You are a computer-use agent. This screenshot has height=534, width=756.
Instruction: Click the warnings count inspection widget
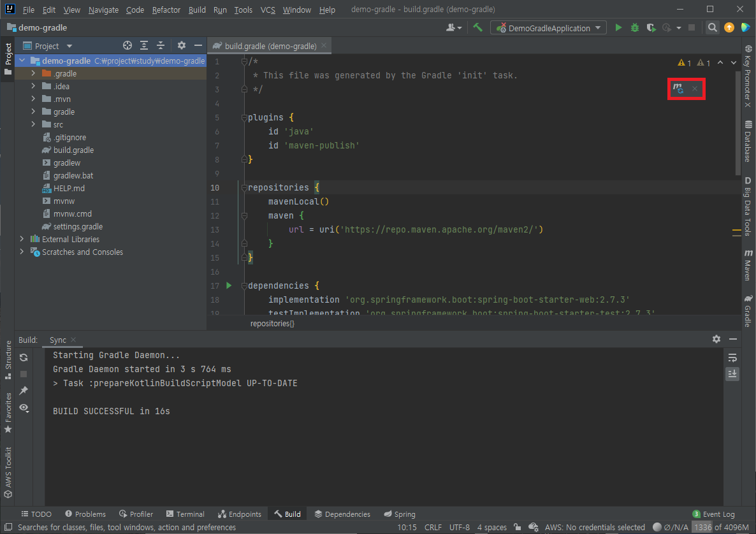[694, 62]
